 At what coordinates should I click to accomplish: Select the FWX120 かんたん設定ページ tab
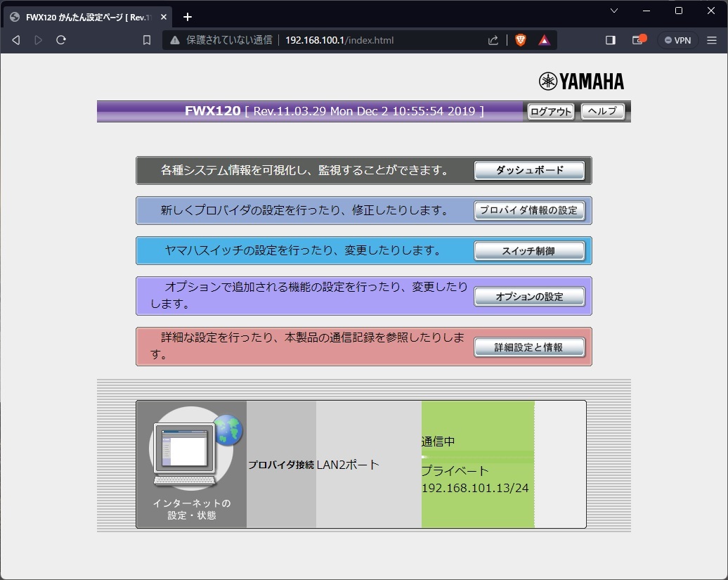point(84,16)
